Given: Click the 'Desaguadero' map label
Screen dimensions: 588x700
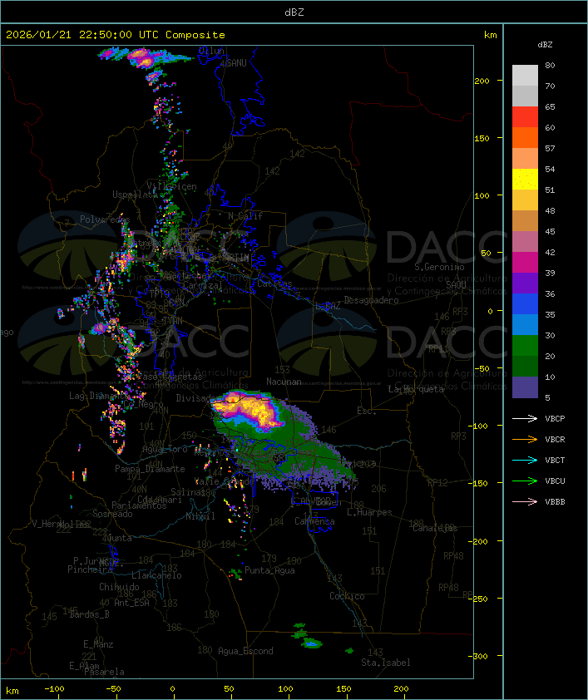Looking at the screenshot, I should pyautogui.click(x=371, y=300).
